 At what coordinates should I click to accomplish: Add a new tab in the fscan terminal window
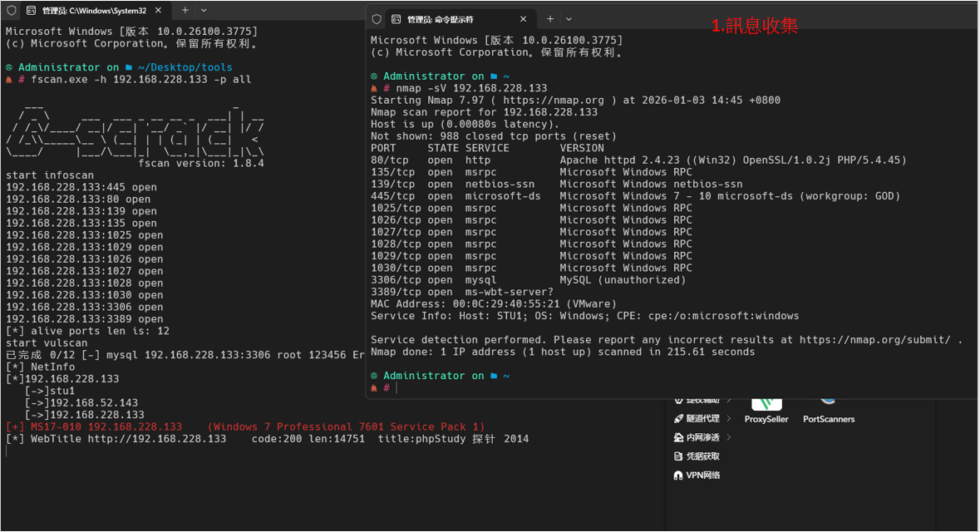tap(185, 11)
